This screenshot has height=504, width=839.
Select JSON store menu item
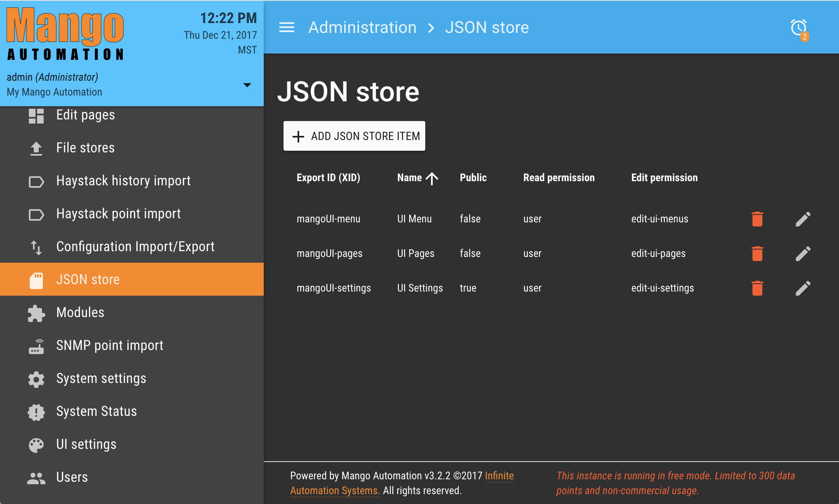coord(132,279)
